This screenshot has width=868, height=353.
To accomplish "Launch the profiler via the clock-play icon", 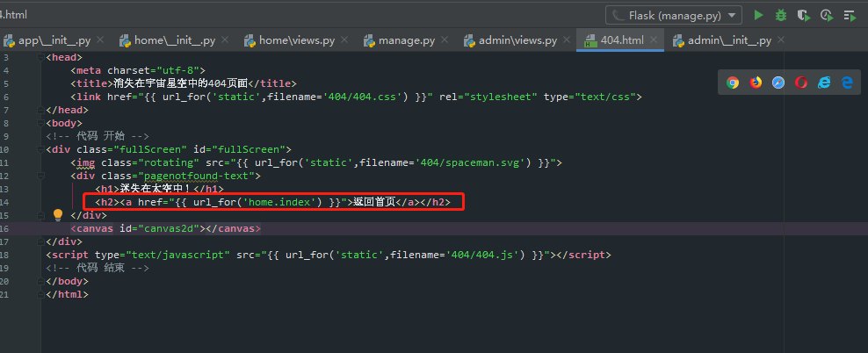I will click(x=827, y=15).
